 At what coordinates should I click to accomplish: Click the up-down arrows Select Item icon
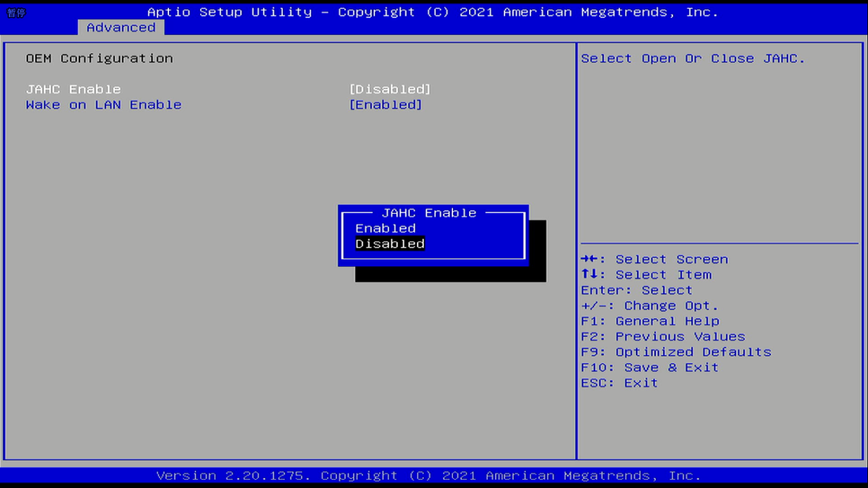tap(589, 274)
